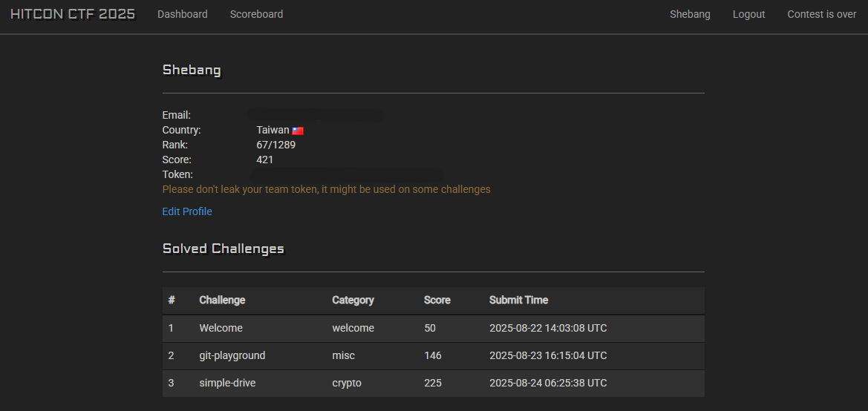The height and width of the screenshot is (411, 868).
Task: Select the simple-drive challenge name
Action: point(227,383)
